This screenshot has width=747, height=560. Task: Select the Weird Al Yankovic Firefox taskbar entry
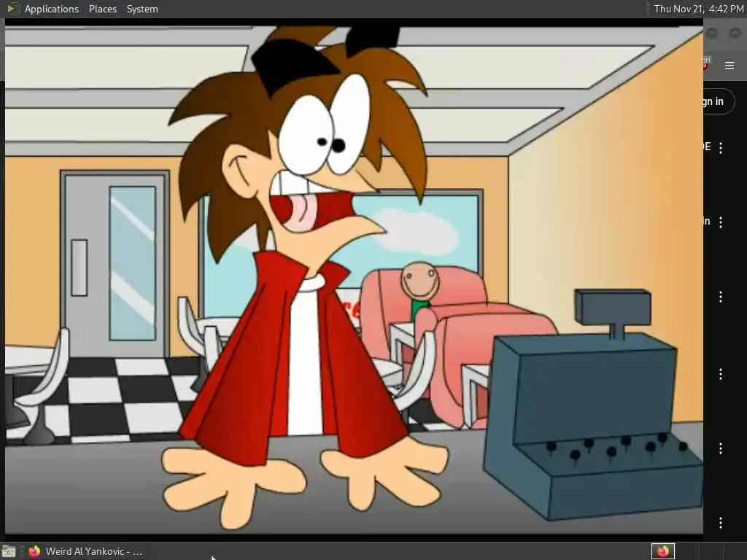[x=85, y=551]
